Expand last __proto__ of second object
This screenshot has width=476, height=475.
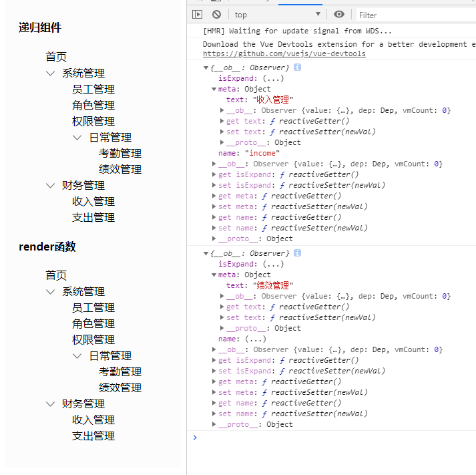[x=214, y=424]
